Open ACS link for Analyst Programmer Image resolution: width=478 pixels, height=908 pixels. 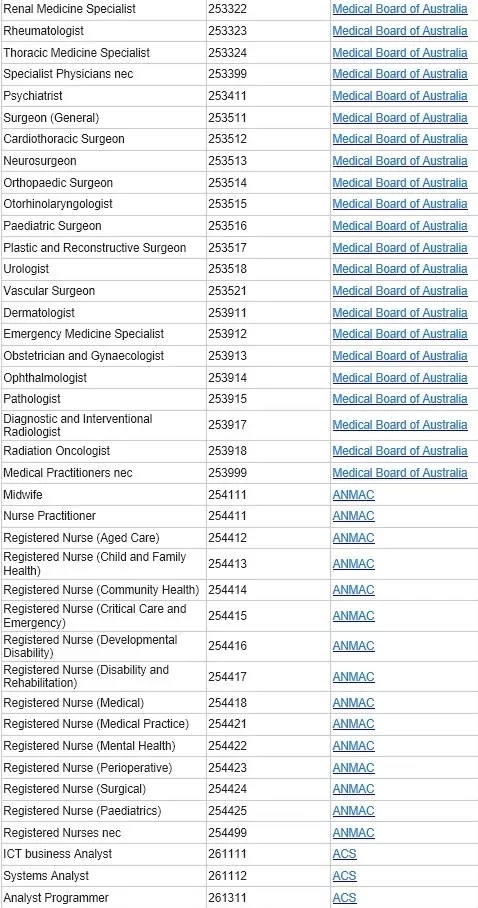345,898
